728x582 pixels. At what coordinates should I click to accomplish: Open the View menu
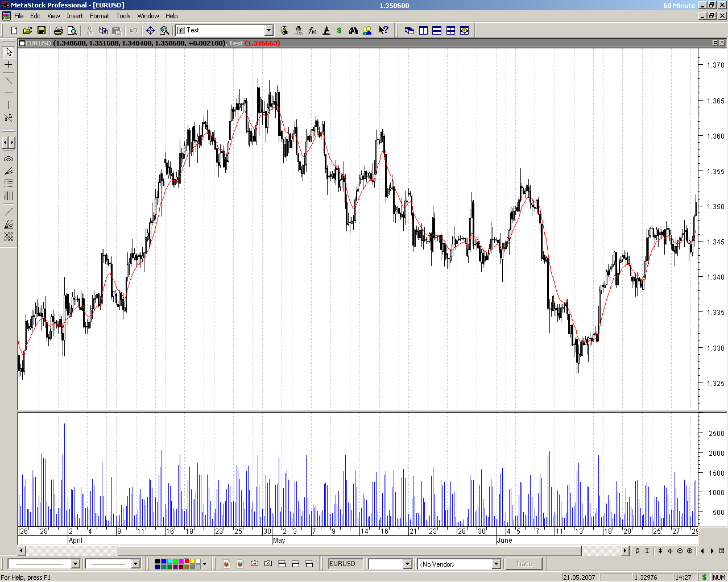[53, 16]
